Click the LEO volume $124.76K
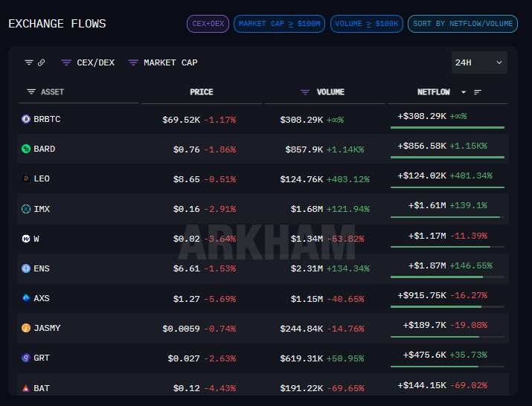The width and height of the screenshot is (532, 406). [x=301, y=179]
